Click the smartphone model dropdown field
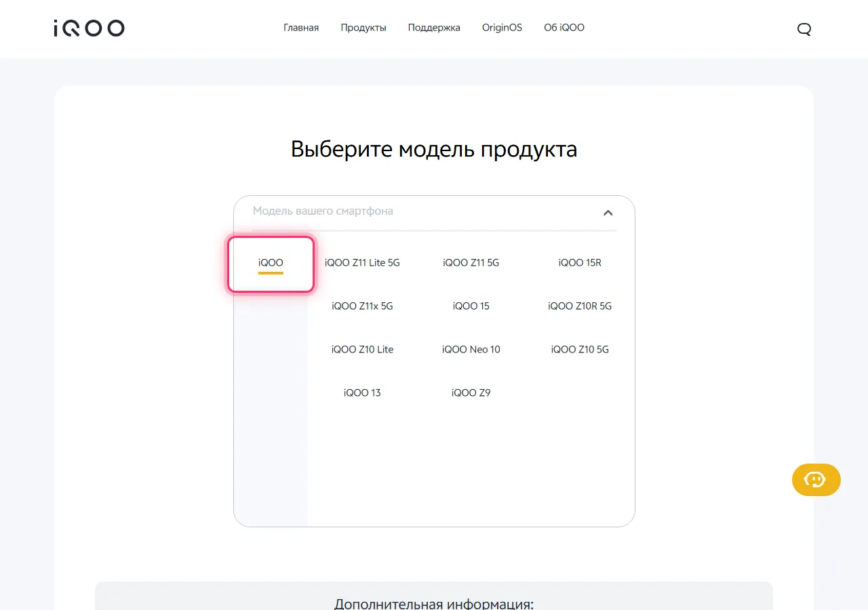This screenshot has width=868, height=610. [434, 211]
